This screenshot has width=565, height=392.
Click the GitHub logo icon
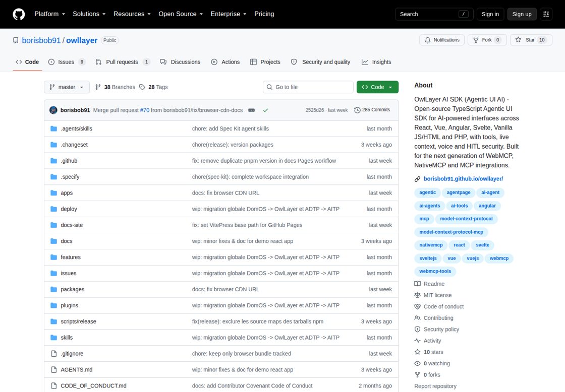click(19, 14)
